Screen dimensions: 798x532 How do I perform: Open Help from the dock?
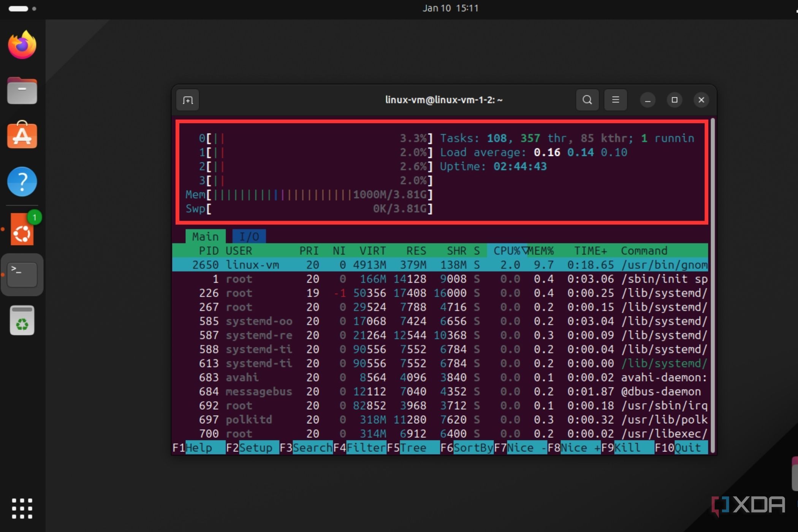(x=22, y=182)
